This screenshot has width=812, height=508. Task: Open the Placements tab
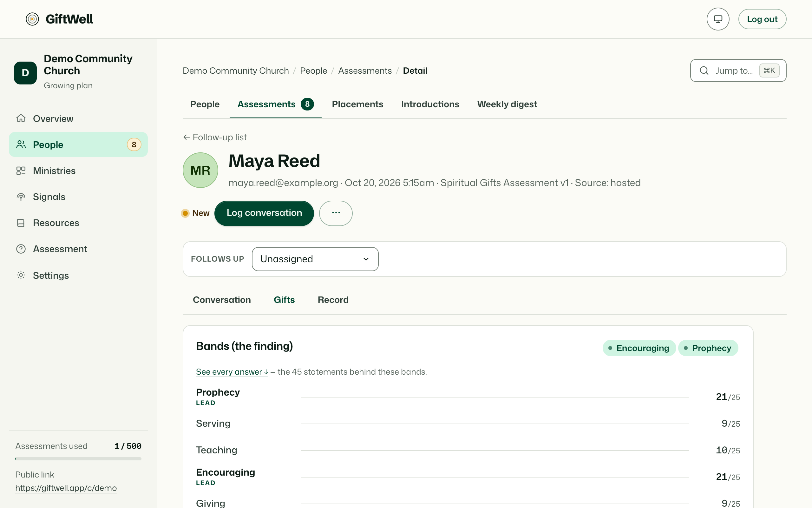click(357, 104)
